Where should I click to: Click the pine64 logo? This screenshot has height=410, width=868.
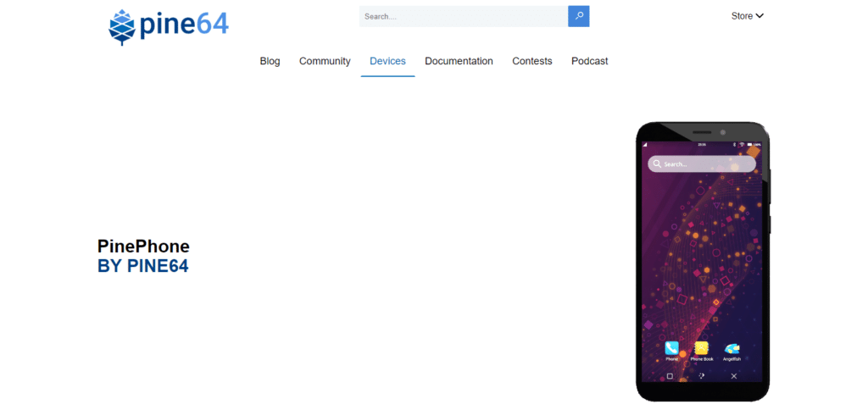(x=169, y=26)
